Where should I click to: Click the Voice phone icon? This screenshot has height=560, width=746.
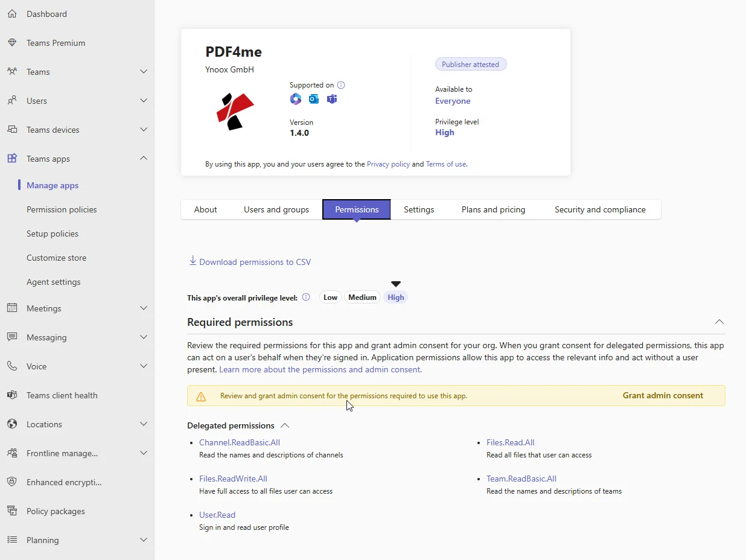(x=12, y=366)
